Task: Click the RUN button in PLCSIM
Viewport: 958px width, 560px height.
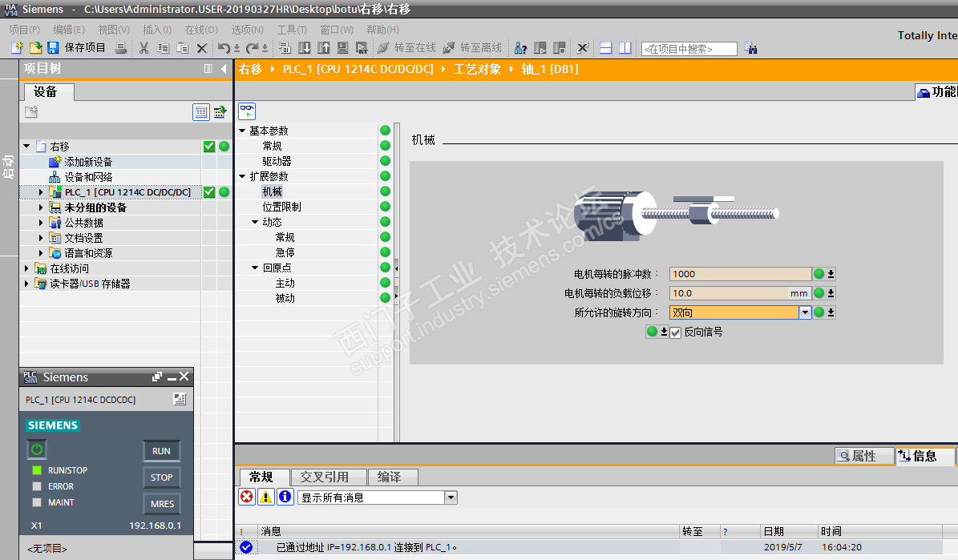Action: [x=161, y=451]
